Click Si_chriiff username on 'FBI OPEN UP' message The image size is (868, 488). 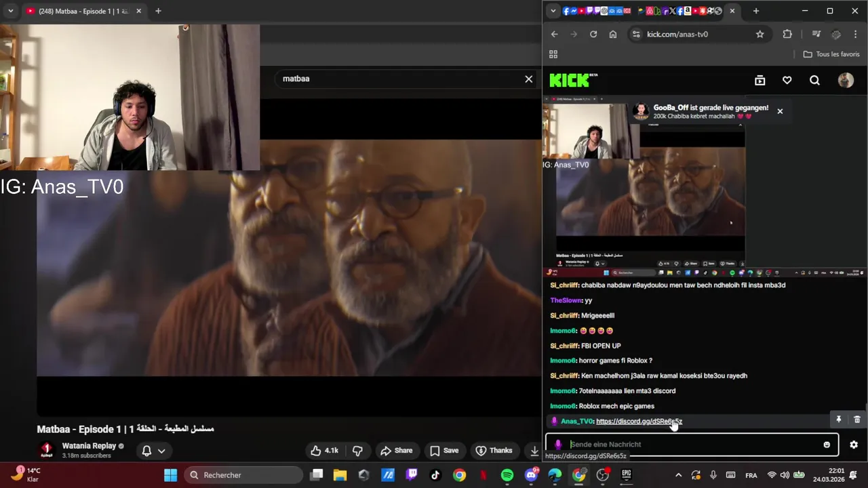564,346
